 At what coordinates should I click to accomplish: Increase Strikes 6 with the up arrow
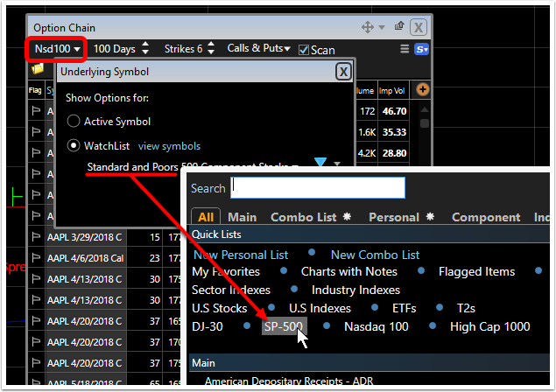pyautogui.click(x=211, y=44)
